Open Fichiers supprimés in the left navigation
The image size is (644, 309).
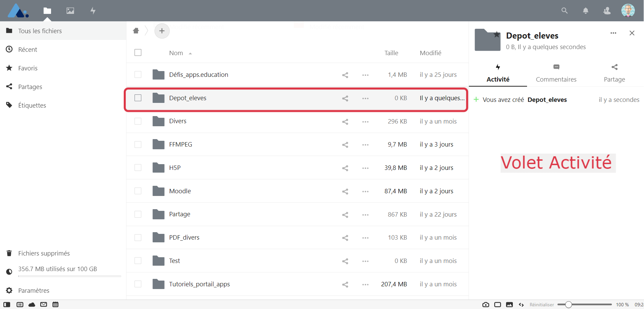click(44, 253)
